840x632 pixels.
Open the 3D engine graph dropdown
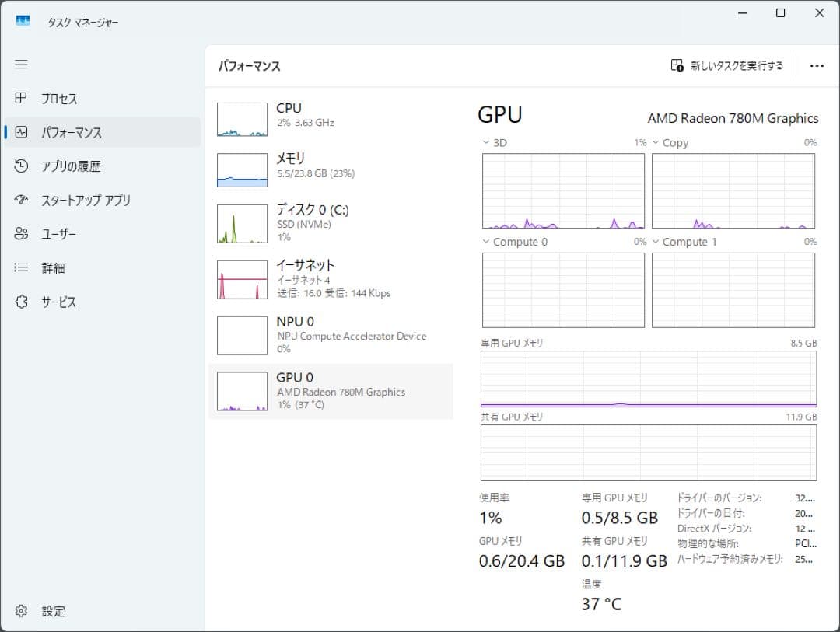(485, 142)
